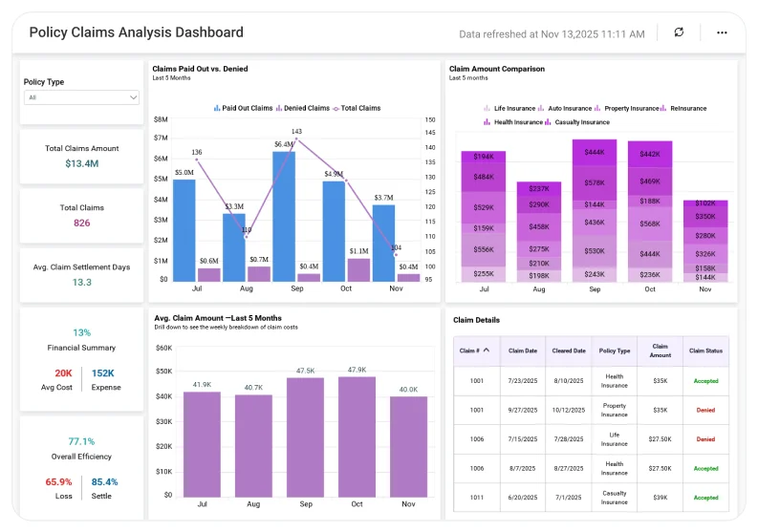The width and height of the screenshot is (758, 532).
Task: Click Aug $237K stacked segment
Action: [x=539, y=188]
